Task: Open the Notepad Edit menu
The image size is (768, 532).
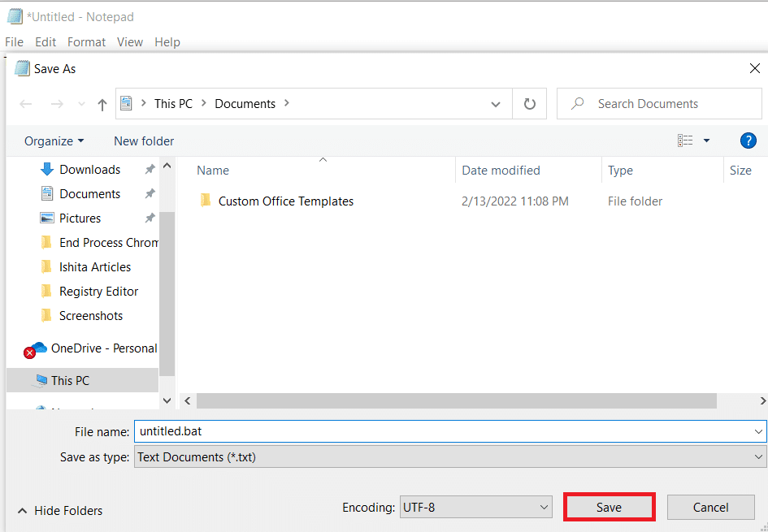Action: pos(46,42)
